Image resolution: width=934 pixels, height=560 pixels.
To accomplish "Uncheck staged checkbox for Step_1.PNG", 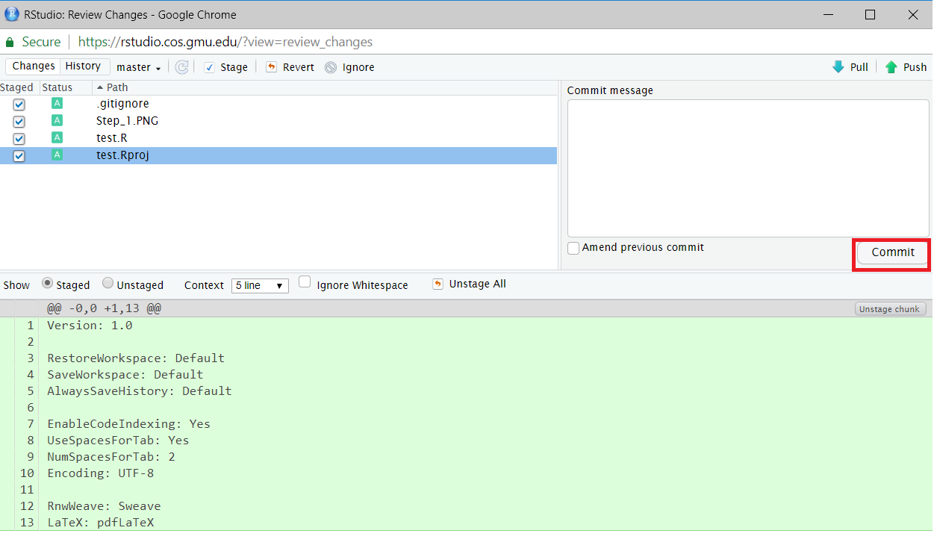I will pyautogui.click(x=19, y=122).
